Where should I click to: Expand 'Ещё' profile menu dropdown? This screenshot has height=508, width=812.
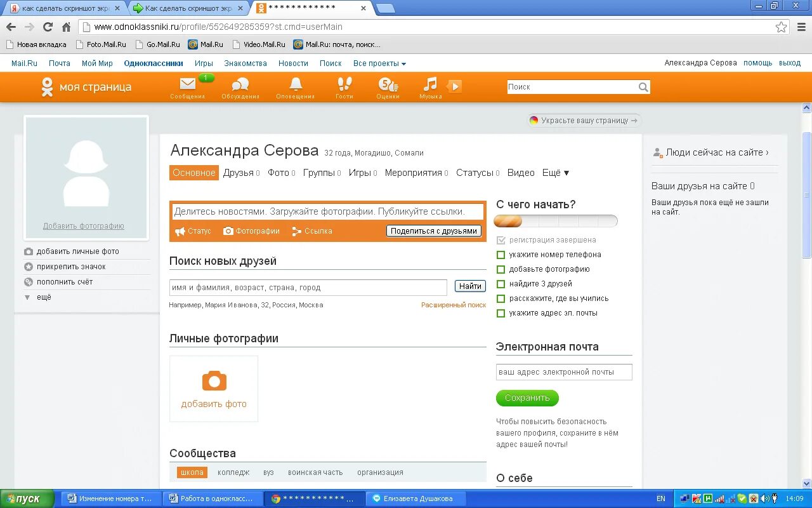(x=556, y=173)
